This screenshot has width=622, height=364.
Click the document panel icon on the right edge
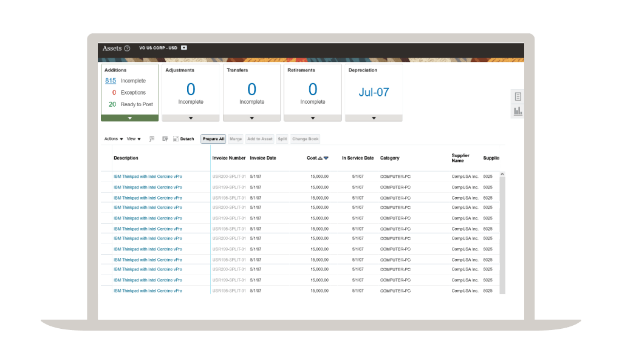tap(517, 96)
